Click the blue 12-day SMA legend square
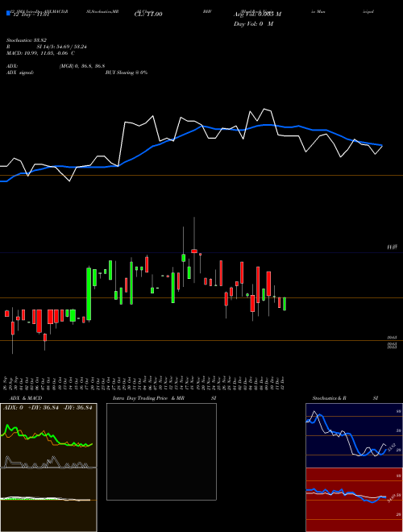 (8, 13)
